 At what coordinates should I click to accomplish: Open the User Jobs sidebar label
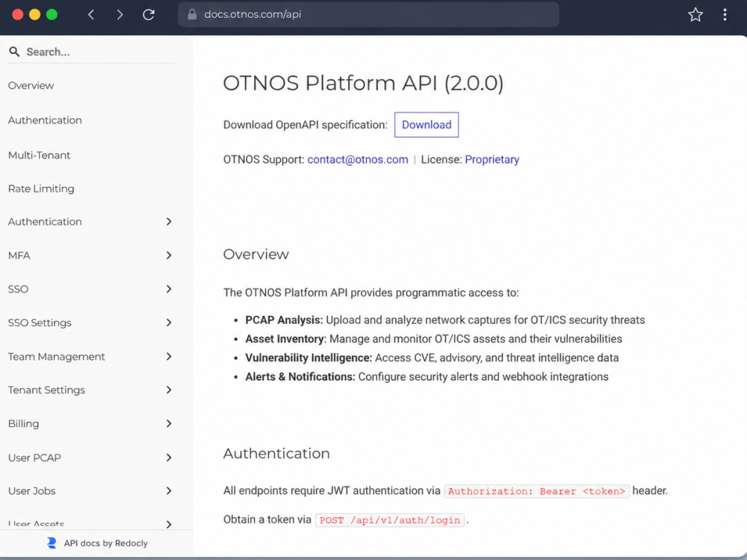tap(31, 491)
